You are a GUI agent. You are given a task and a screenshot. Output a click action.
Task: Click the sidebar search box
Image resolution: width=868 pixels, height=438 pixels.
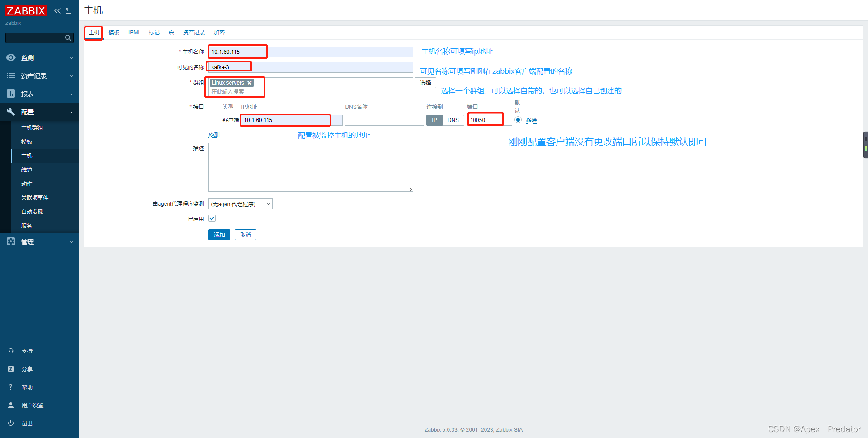pos(39,38)
